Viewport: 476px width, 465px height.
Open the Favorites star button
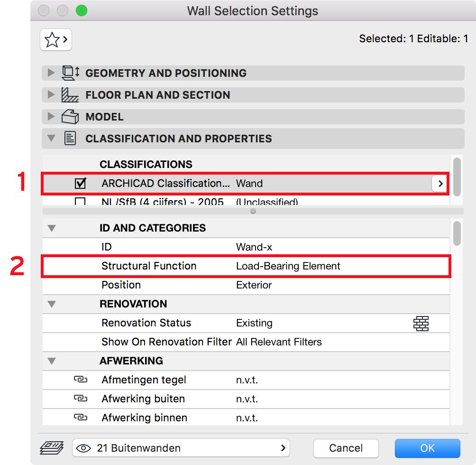[x=56, y=39]
